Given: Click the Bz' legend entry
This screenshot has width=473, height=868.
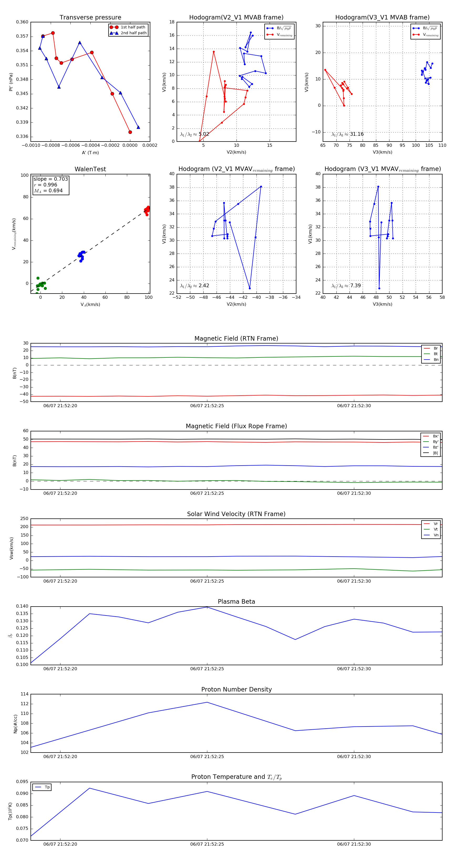Looking at the screenshot, I should 431,447.
